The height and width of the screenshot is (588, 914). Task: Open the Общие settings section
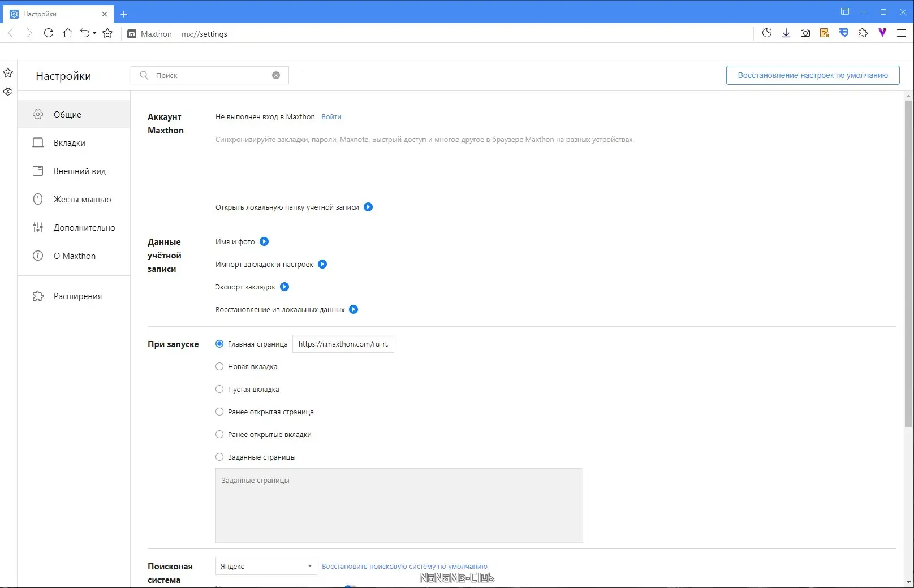click(74, 114)
